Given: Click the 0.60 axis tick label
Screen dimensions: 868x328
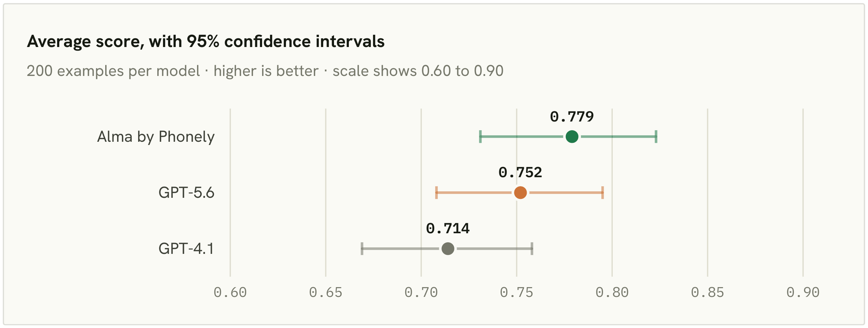Looking at the screenshot, I should pos(230,292).
